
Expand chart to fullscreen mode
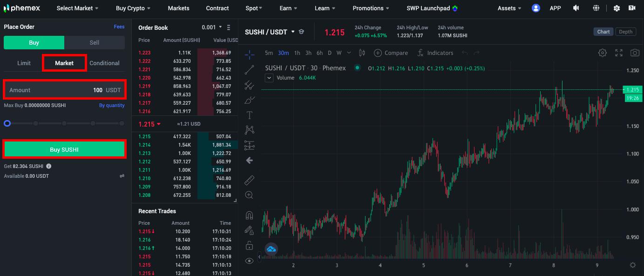618,53
